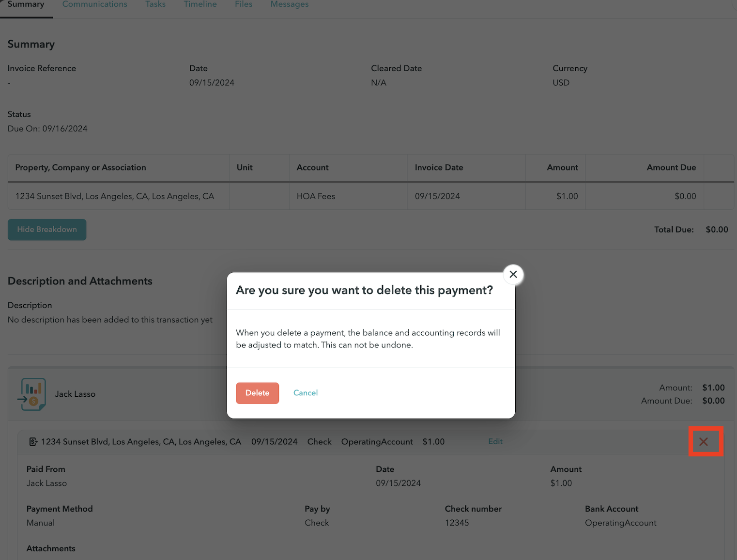Click the payment record document icon
The width and height of the screenshot is (737, 560).
coord(33,442)
